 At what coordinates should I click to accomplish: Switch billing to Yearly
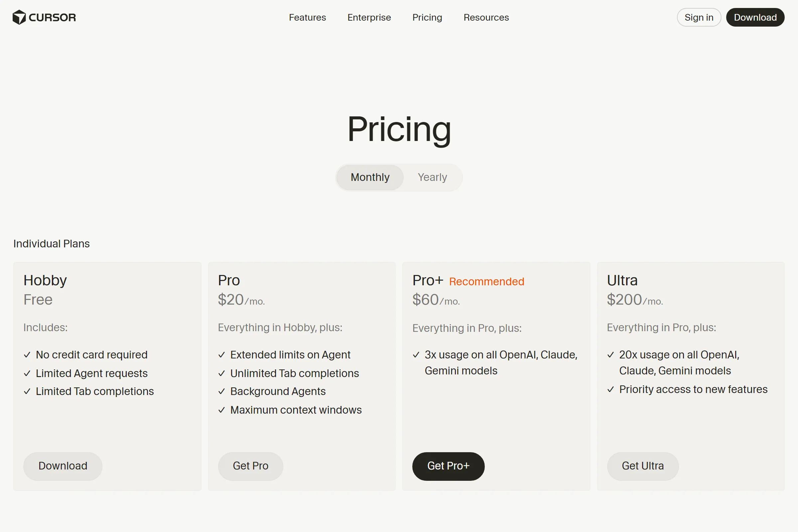point(432,177)
